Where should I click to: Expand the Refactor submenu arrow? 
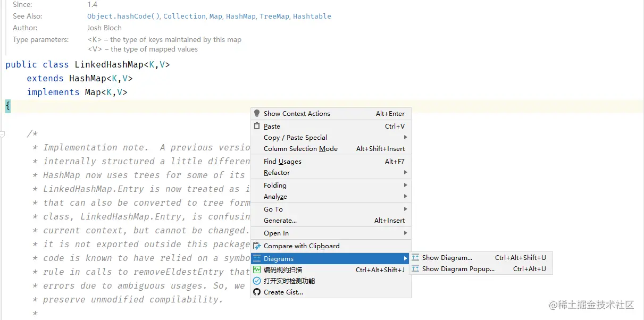point(406,172)
